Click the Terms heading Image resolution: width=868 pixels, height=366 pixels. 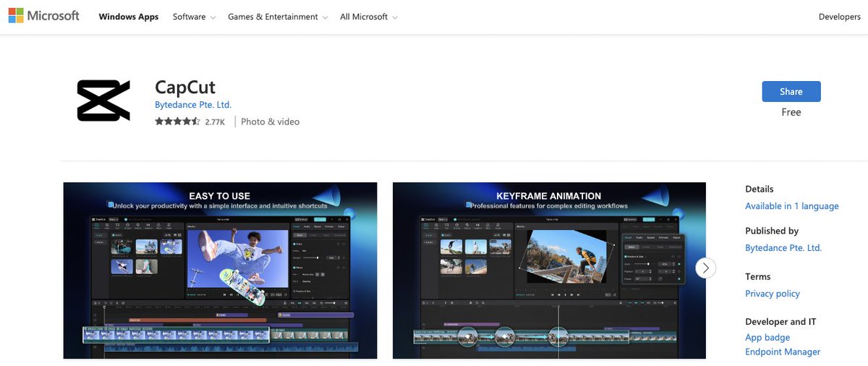[x=758, y=276]
